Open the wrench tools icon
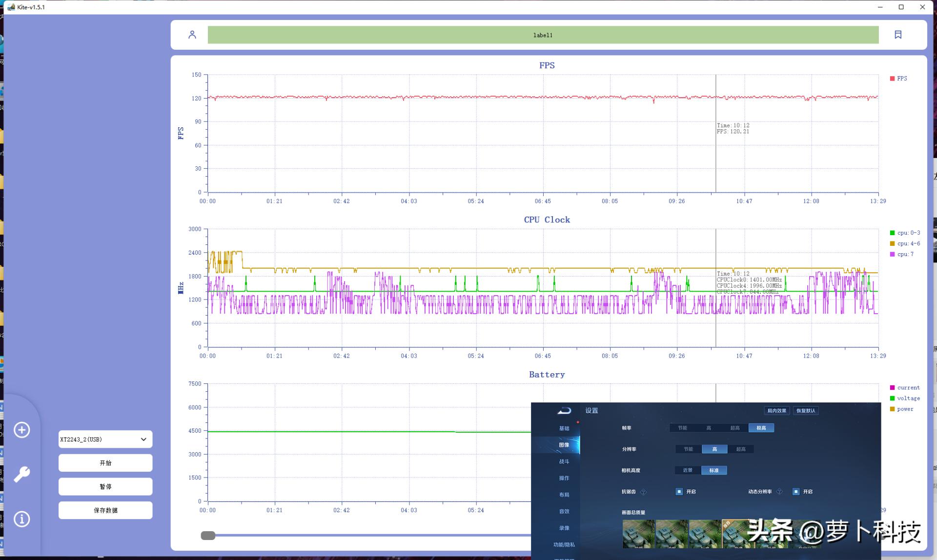937x560 pixels. click(x=21, y=474)
